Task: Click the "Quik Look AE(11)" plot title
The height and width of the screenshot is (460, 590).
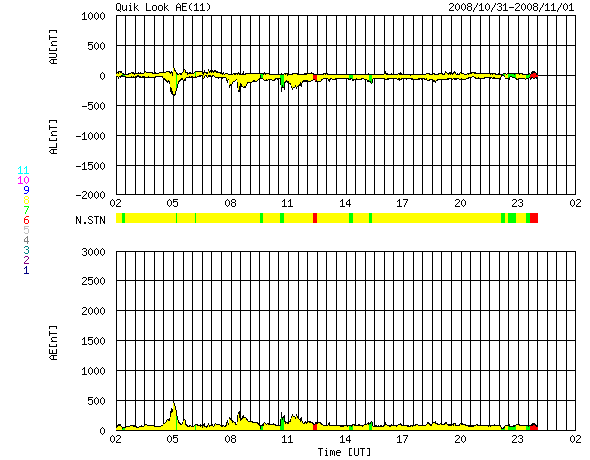Action: (x=163, y=7)
